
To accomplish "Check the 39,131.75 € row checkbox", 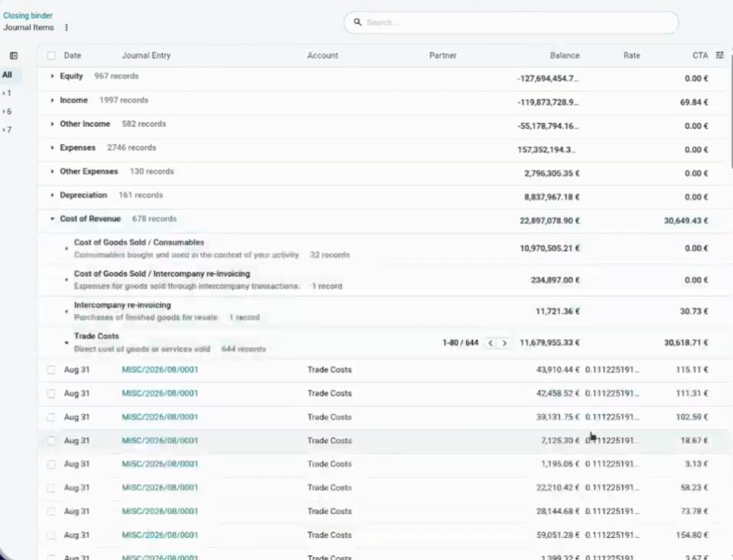I will pyautogui.click(x=51, y=417).
